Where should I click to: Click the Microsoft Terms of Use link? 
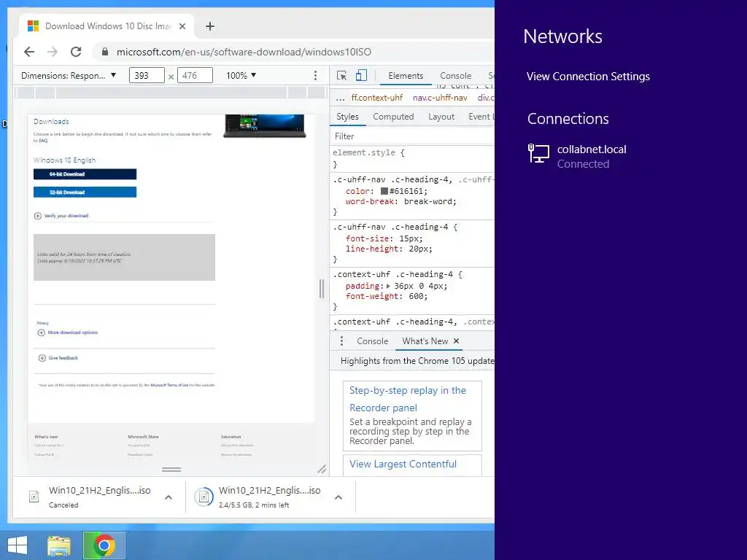(x=169, y=385)
